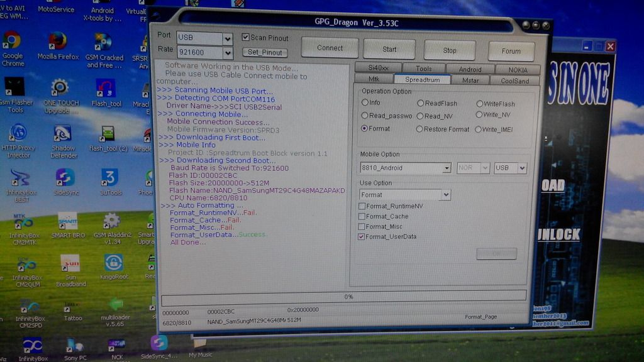This screenshot has width=644, height=362.
Task: Toggle the Scan Pinout checkbox
Action: tap(246, 37)
